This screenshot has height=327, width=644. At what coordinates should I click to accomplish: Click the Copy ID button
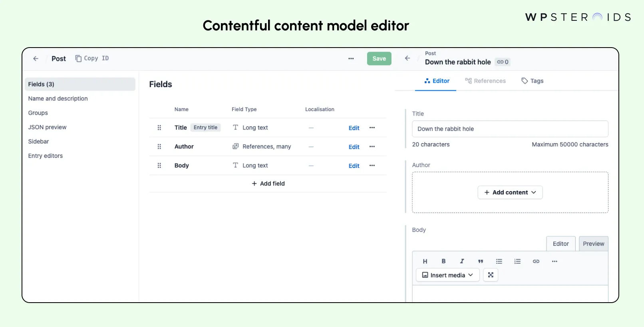click(x=92, y=58)
